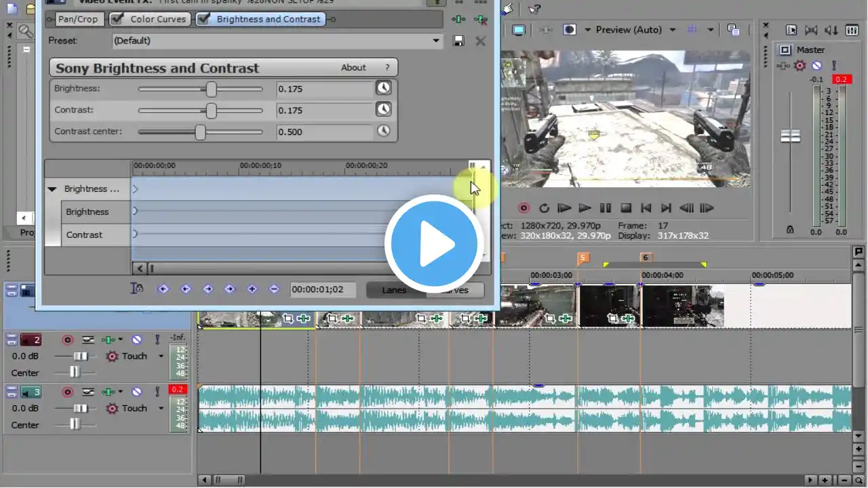
Task: Click the Save Preset floppy disk icon
Action: coord(458,41)
